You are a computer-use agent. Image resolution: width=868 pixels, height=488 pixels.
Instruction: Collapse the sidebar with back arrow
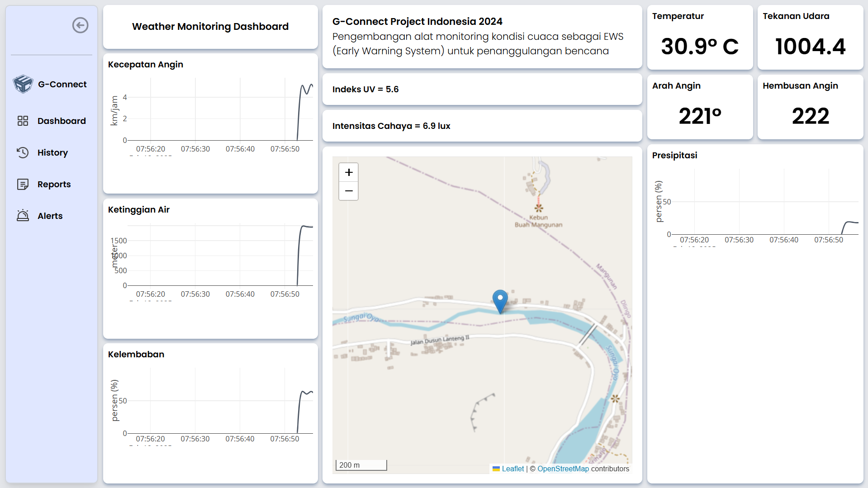[x=80, y=25]
